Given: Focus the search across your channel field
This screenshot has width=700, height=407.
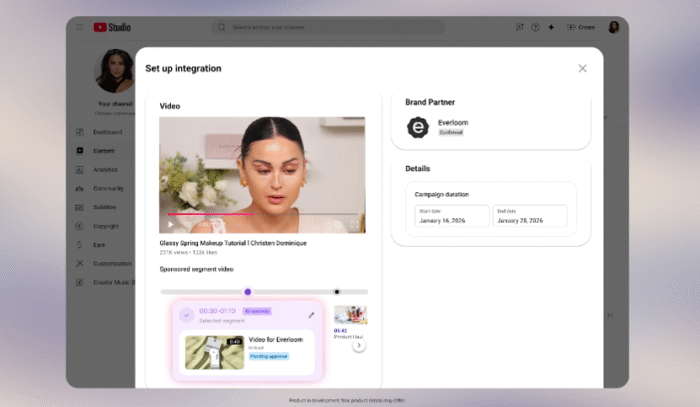Looking at the screenshot, I should (x=328, y=27).
